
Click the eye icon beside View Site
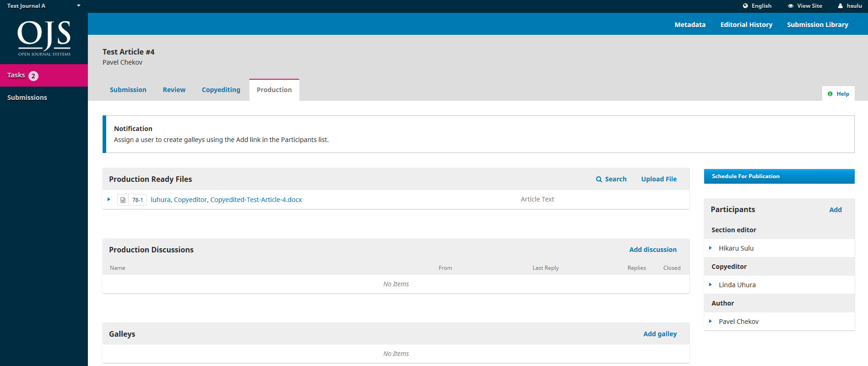pyautogui.click(x=791, y=6)
